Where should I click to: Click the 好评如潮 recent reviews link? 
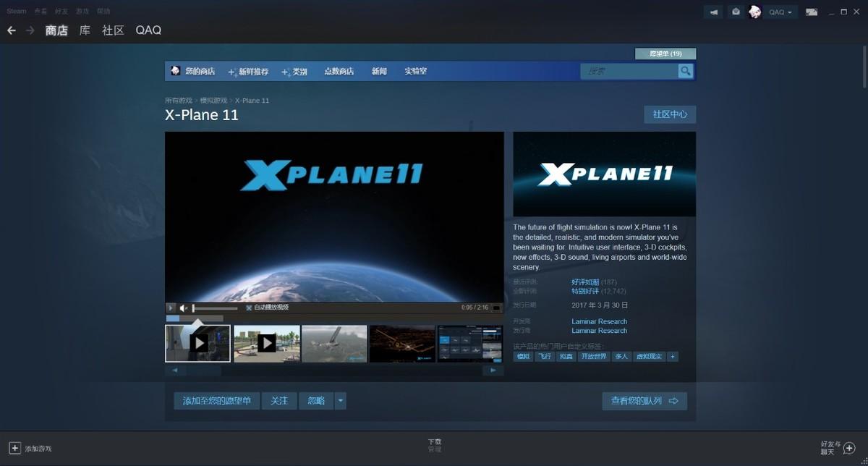click(585, 282)
